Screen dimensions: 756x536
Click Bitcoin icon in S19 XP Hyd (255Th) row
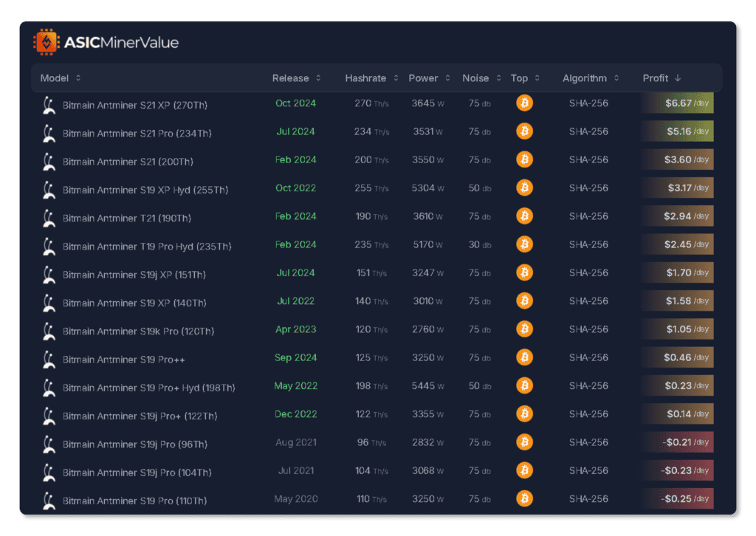pos(525,188)
